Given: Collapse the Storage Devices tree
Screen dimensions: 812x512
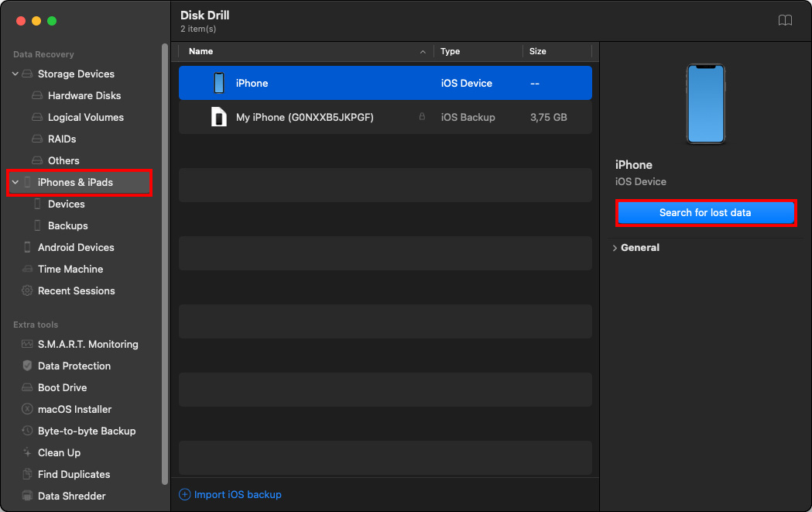Looking at the screenshot, I should tap(15, 74).
